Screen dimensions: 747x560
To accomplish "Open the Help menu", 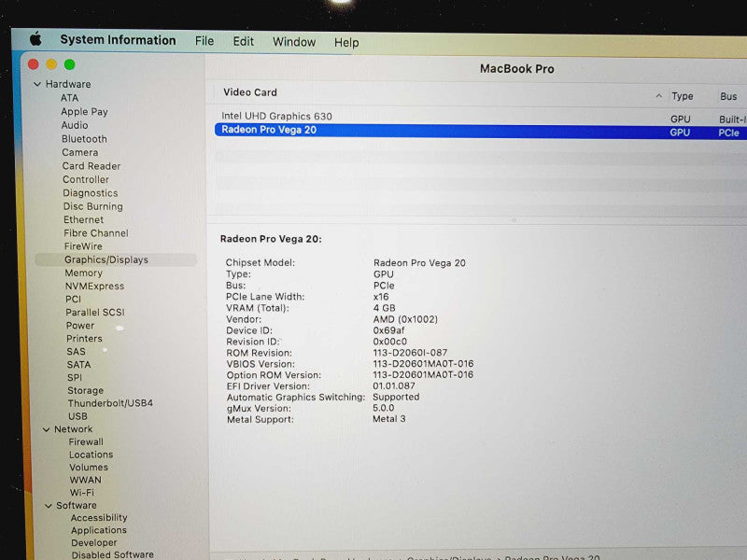I will pos(346,42).
